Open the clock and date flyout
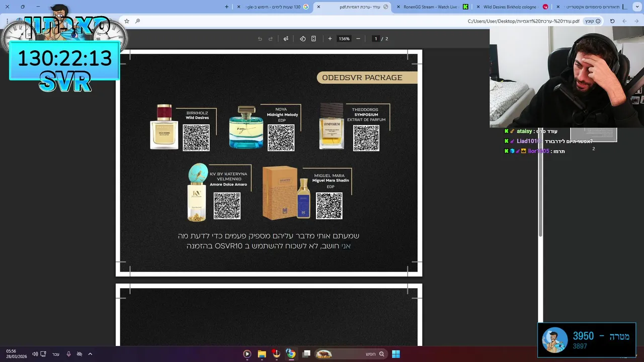 click(17, 354)
